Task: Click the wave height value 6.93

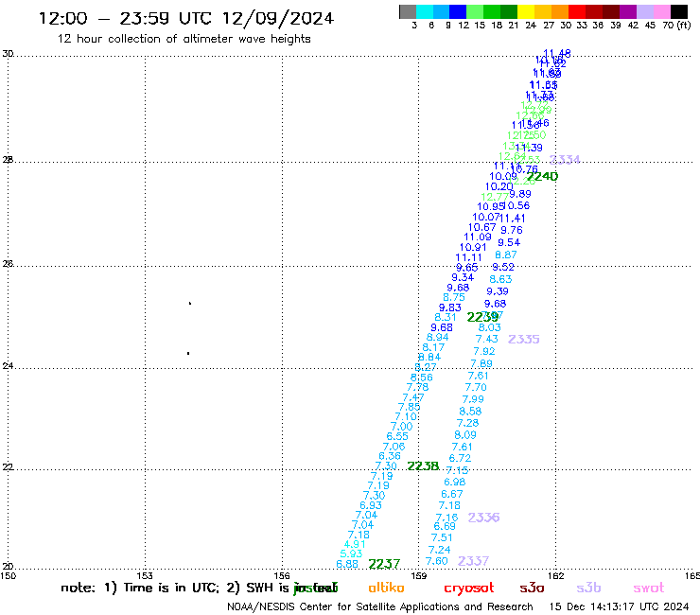Action: [371, 505]
